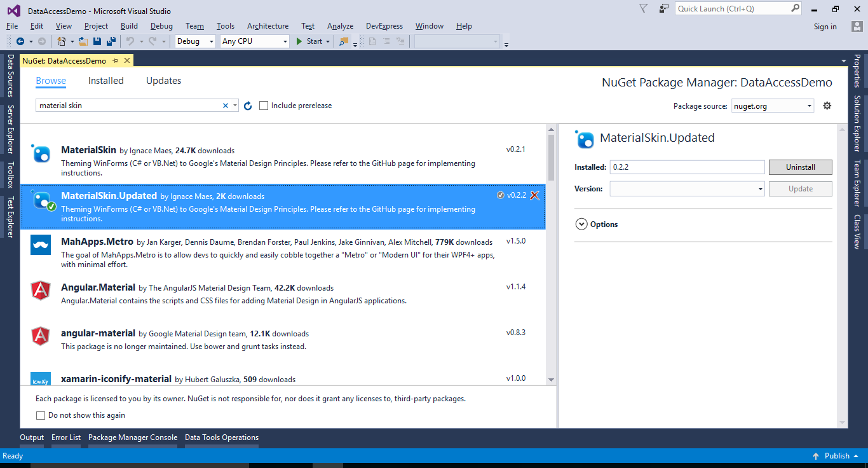This screenshot has width=868, height=468.
Task: Open the document tab list dropdown arrow
Action: coord(844,61)
